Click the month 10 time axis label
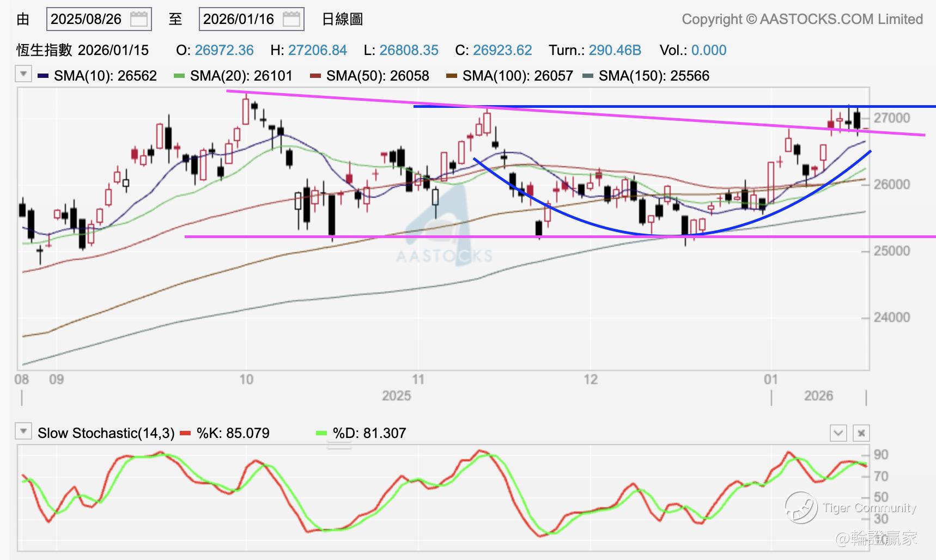This screenshot has width=936, height=560. pos(246,379)
